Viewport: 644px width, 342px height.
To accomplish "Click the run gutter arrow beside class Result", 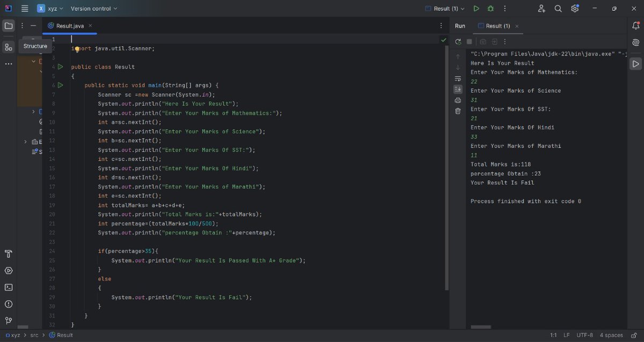I will (x=60, y=67).
